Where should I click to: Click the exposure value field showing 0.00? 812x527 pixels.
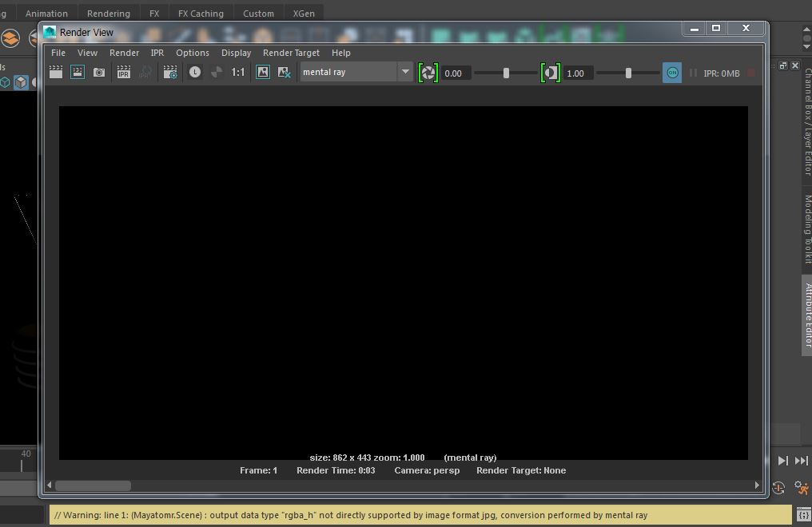click(x=457, y=73)
